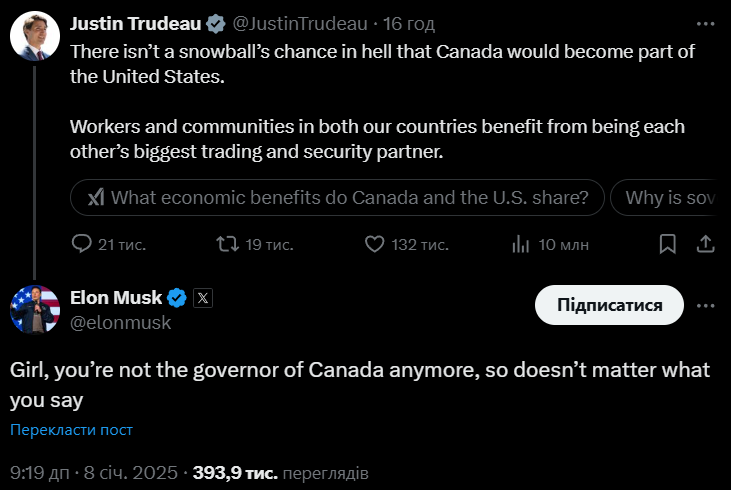The width and height of the screenshot is (731, 490).
Task: Open more options on Elon Musk's post
Action: coord(705,305)
